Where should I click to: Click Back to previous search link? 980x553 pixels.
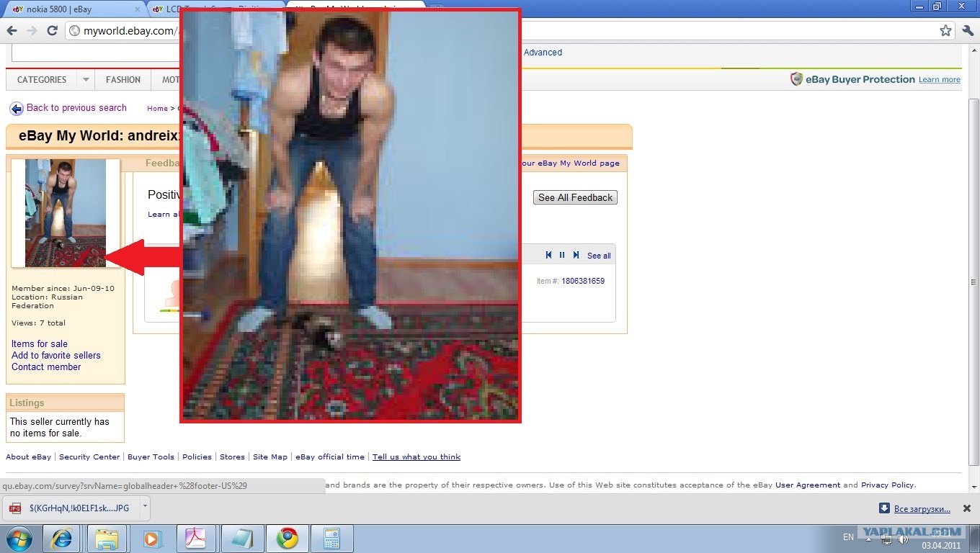[76, 108]
